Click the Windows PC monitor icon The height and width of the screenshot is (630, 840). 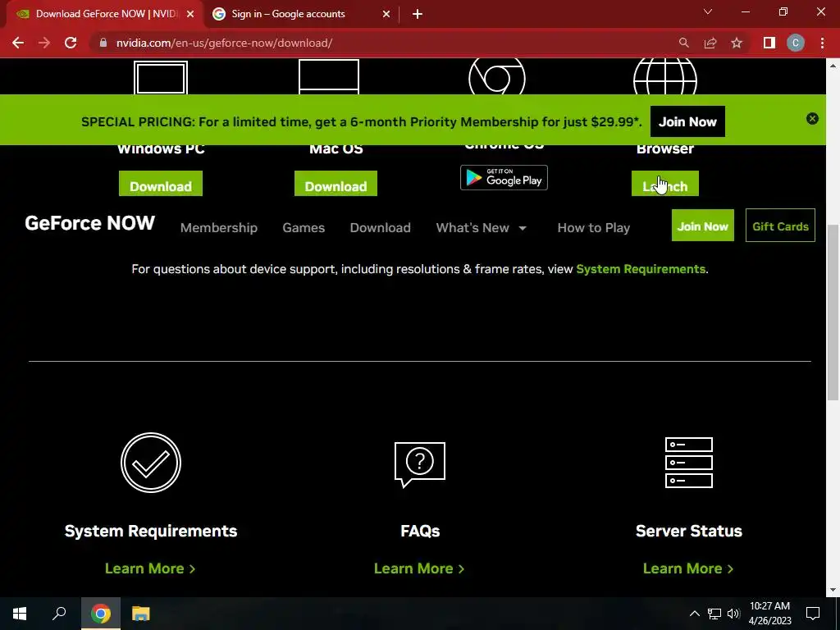pos(161,78)
